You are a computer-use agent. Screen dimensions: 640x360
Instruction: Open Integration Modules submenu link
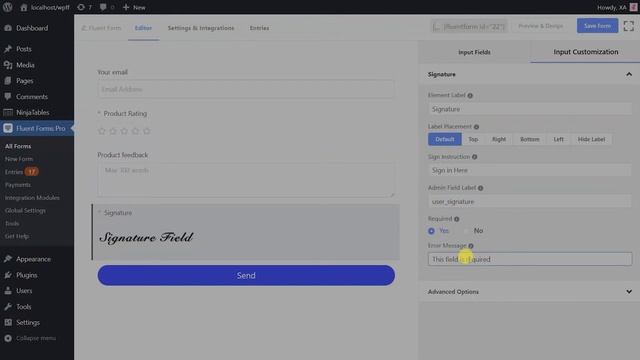pyautogui.click(x=32, y=198)
